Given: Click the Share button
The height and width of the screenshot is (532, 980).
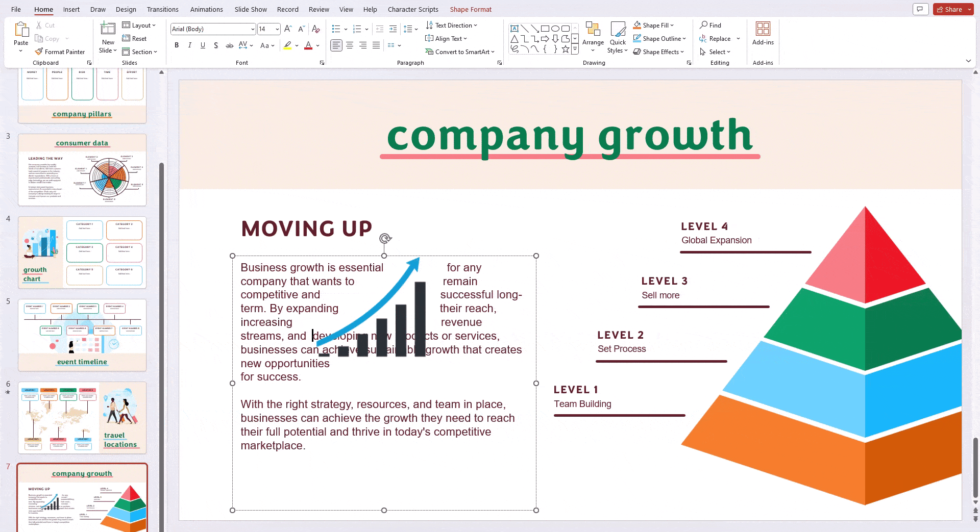Looking at the screenshot, I should (x=949, y=9).
